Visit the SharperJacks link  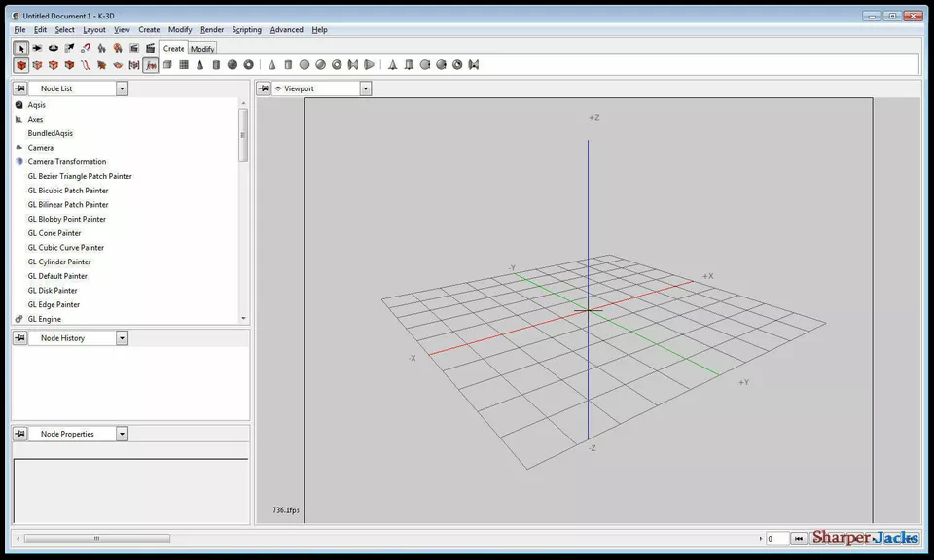click(865, 538)
